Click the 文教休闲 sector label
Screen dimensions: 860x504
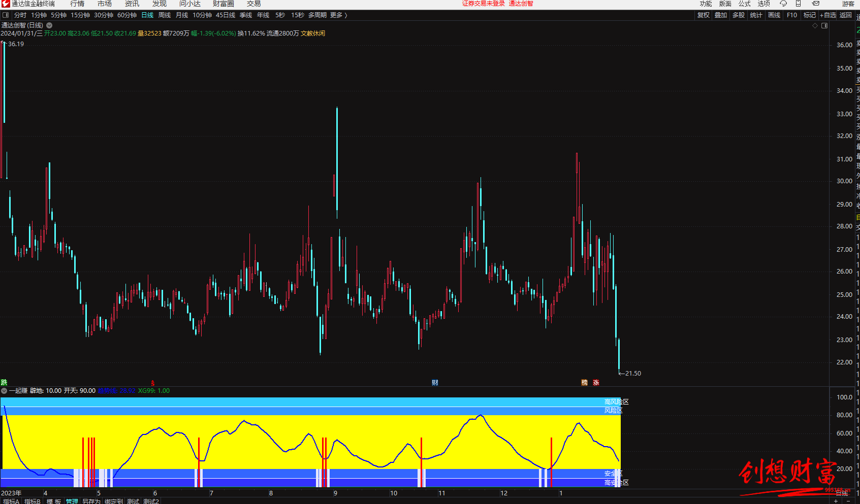(x=313, y=33)
